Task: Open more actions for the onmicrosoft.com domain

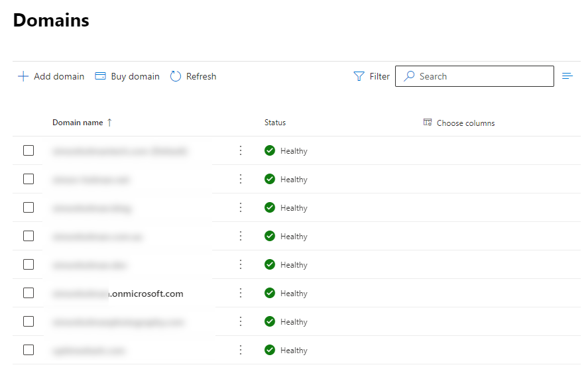Action: [241, 293]
